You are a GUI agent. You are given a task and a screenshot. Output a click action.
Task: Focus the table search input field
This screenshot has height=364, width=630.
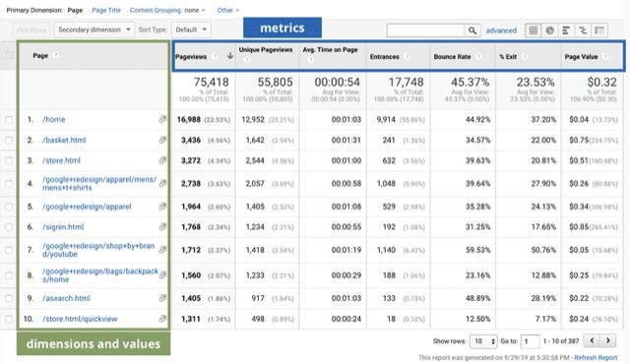coord(425,30)
